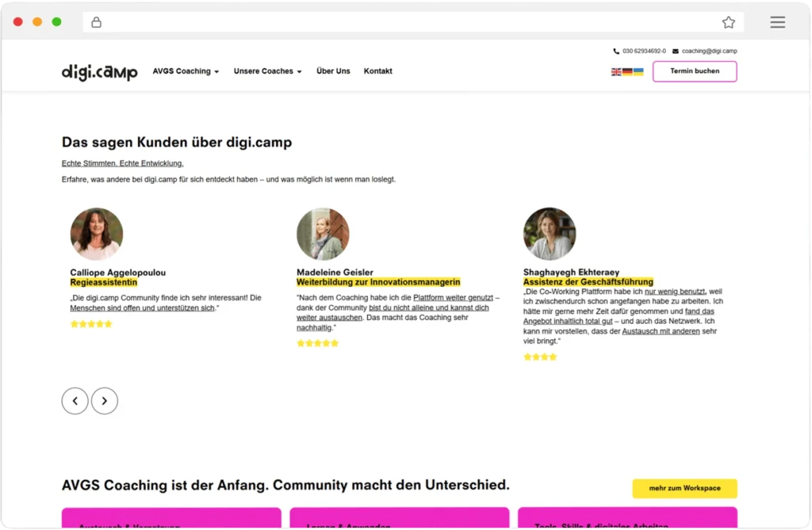Bookmark the page with star icon
The height and width of the screenshot is (530, 812).
pos(729,22)
